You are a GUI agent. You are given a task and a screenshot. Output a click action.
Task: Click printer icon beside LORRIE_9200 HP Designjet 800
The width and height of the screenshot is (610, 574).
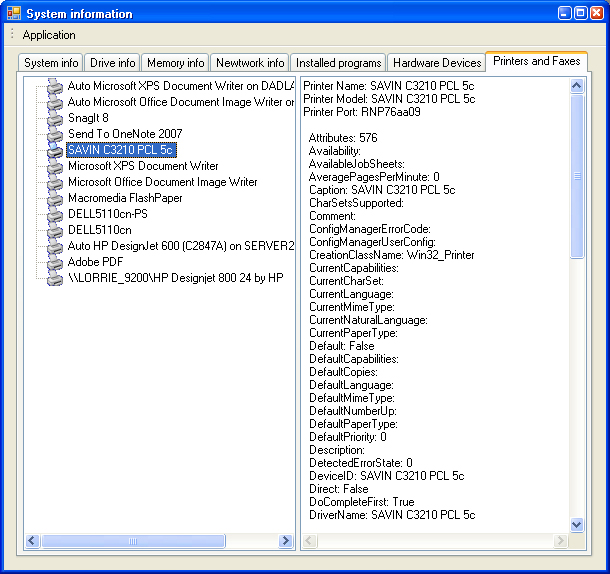pos(54,278)
